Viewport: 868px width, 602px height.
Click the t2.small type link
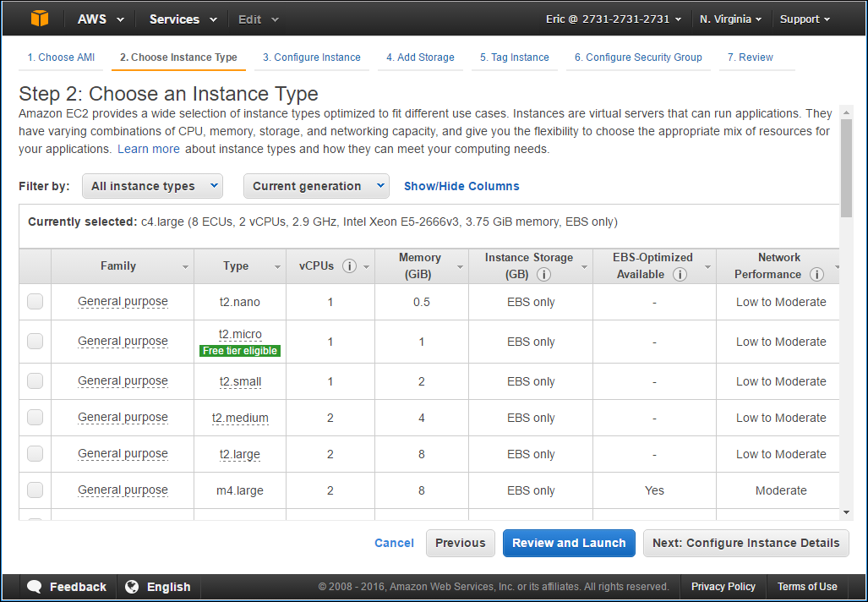point(240,381)
